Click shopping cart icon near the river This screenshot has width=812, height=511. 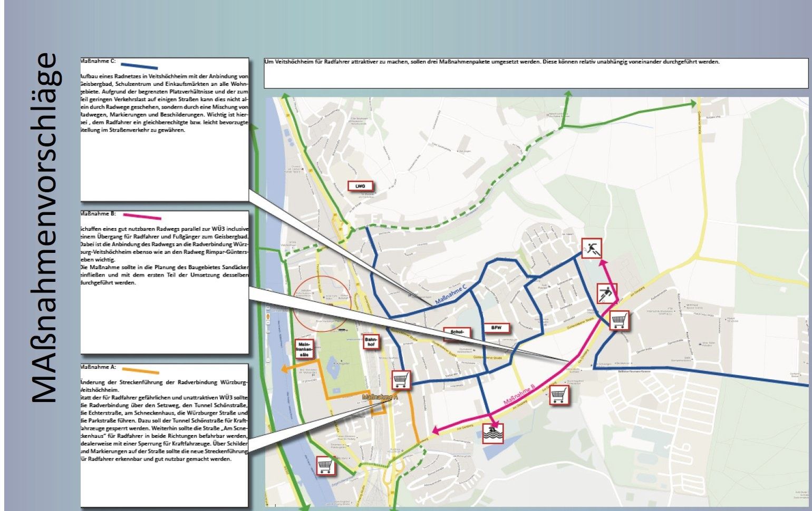[x=325, y=465]
